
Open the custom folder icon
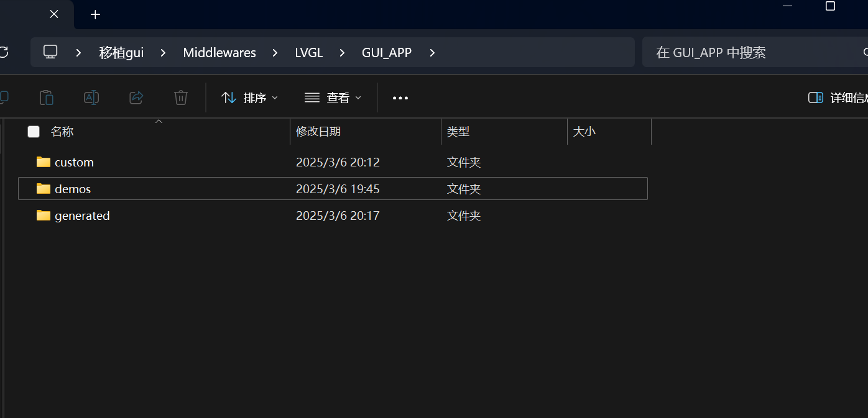42,162
